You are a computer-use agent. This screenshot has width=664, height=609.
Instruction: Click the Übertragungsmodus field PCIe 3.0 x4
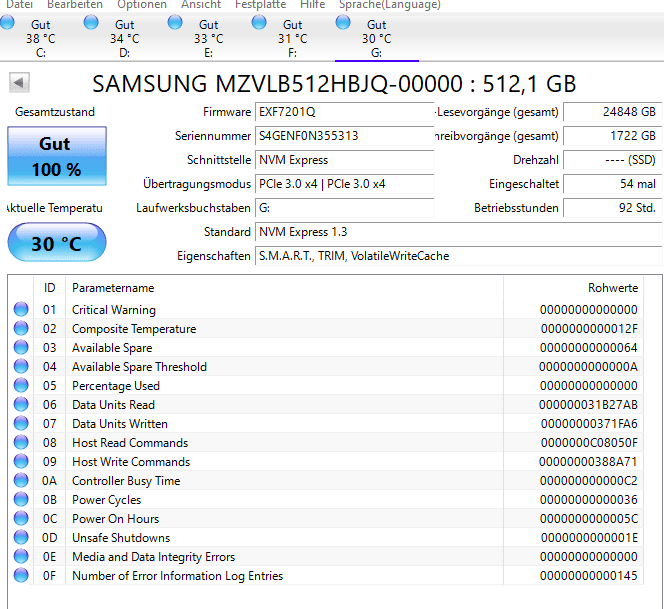(x=345, y=184)
